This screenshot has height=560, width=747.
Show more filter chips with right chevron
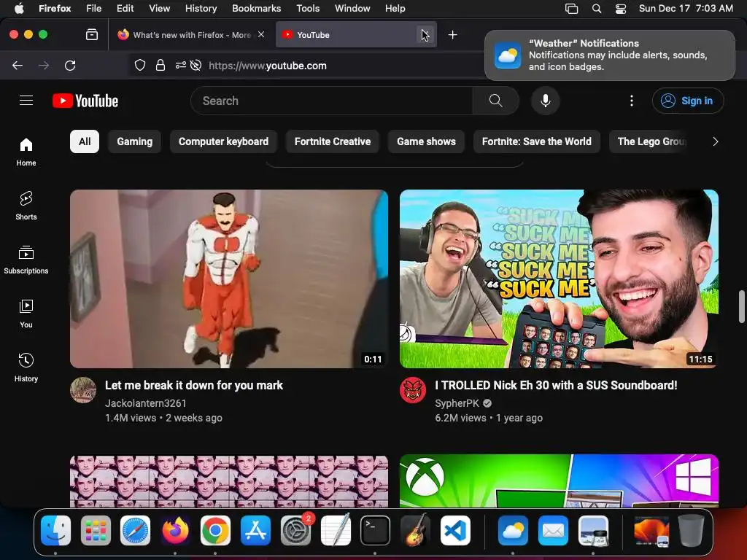pos(715,141)
